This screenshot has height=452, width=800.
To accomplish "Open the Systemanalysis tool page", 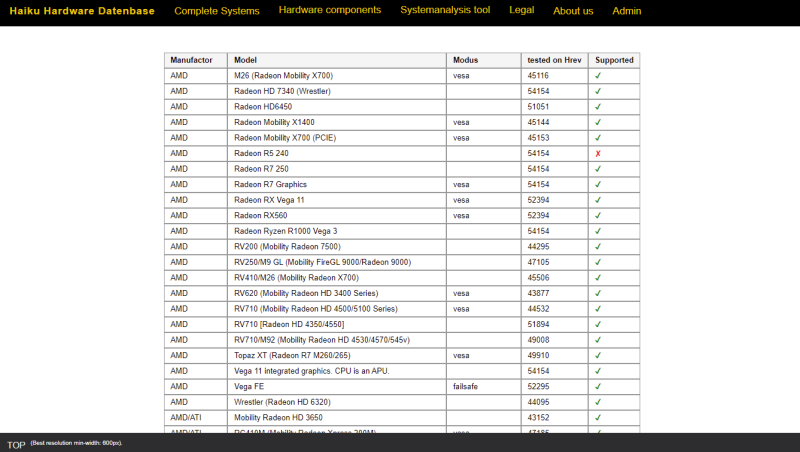I will (x=445, y=10).
